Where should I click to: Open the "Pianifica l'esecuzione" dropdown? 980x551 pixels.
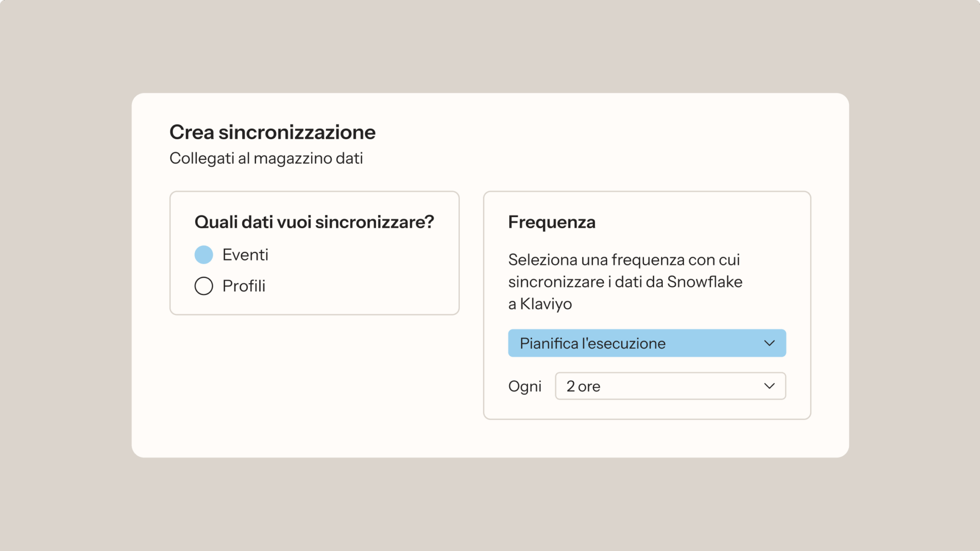click(x=646, y=343)
